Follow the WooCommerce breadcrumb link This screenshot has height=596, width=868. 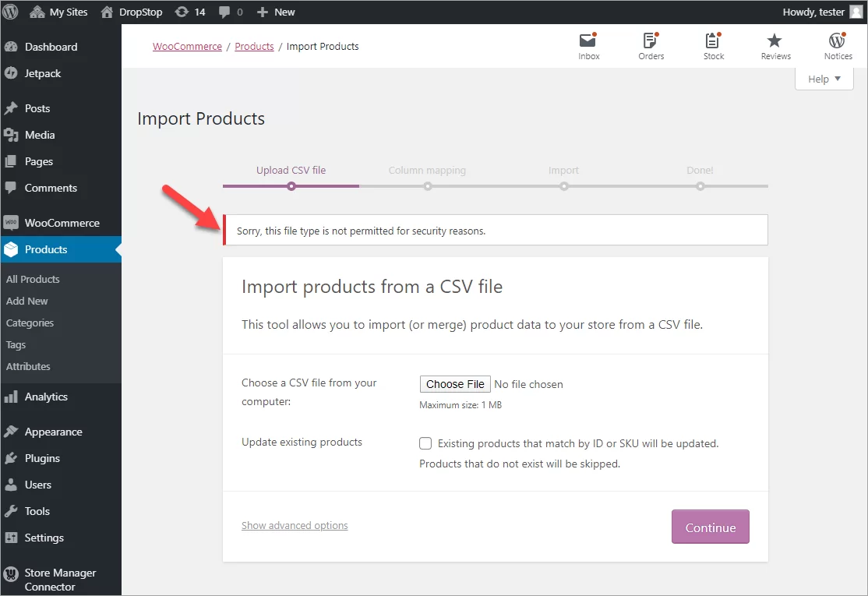(x=187, y=46)
